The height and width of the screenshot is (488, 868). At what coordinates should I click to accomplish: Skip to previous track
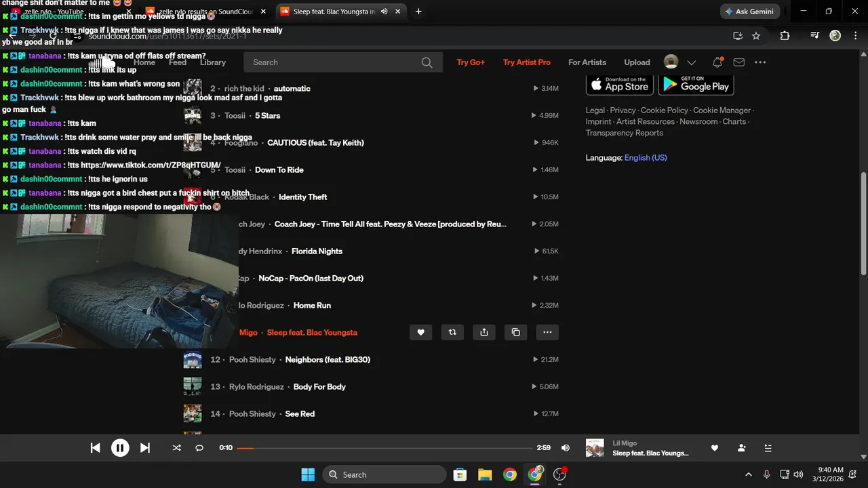(96, 447)
